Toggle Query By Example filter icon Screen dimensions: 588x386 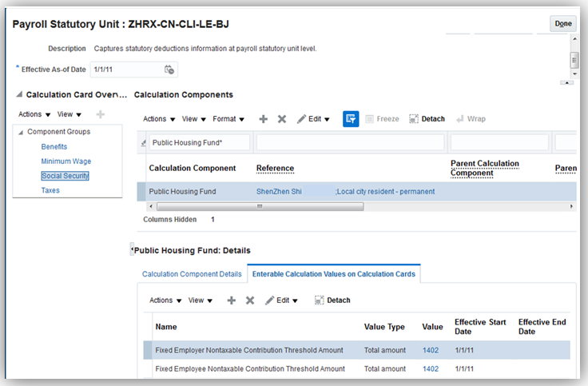pyautogui.click(x=351, y=119)
